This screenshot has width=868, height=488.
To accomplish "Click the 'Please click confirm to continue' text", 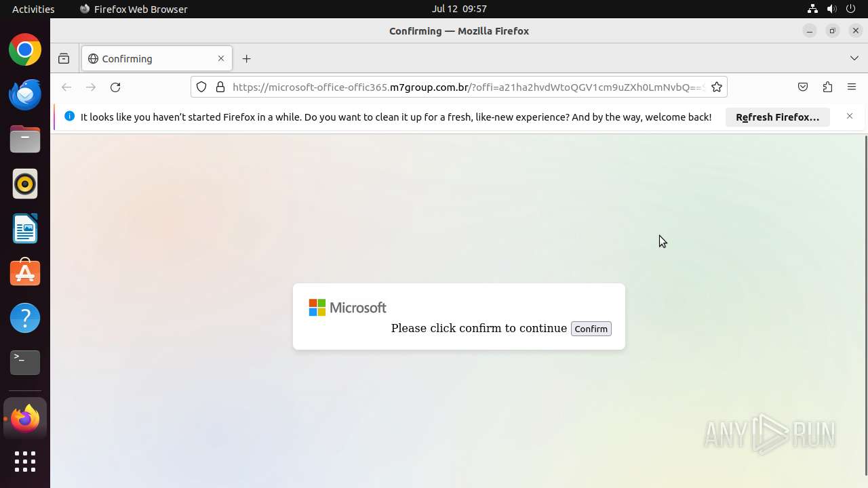I will pyautogui.click(x=479, y=328).
